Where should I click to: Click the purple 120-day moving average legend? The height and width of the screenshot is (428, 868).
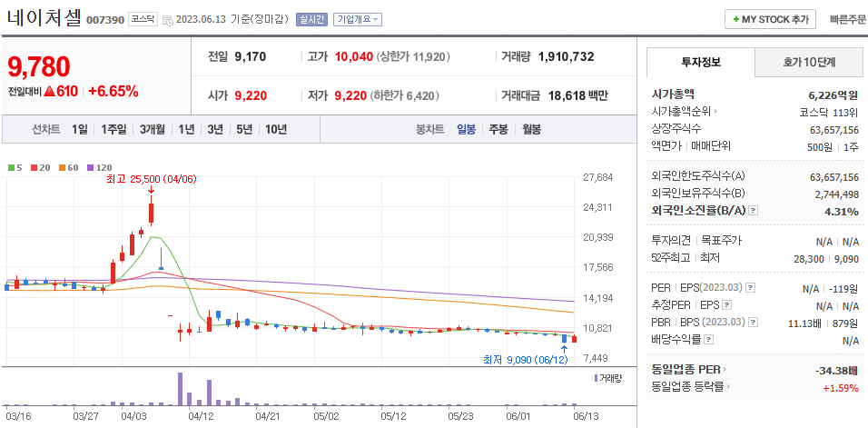coord(101,167)
